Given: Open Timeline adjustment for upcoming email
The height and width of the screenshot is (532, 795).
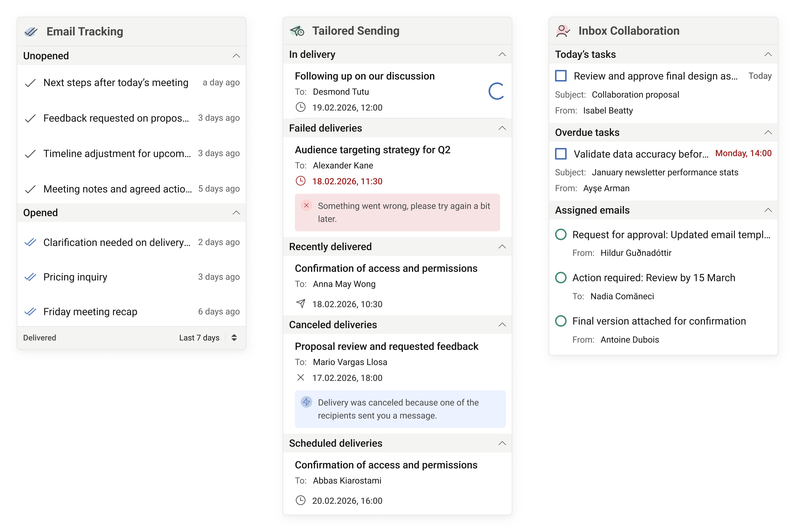Looking at the screenshot, I should [132, 154].
